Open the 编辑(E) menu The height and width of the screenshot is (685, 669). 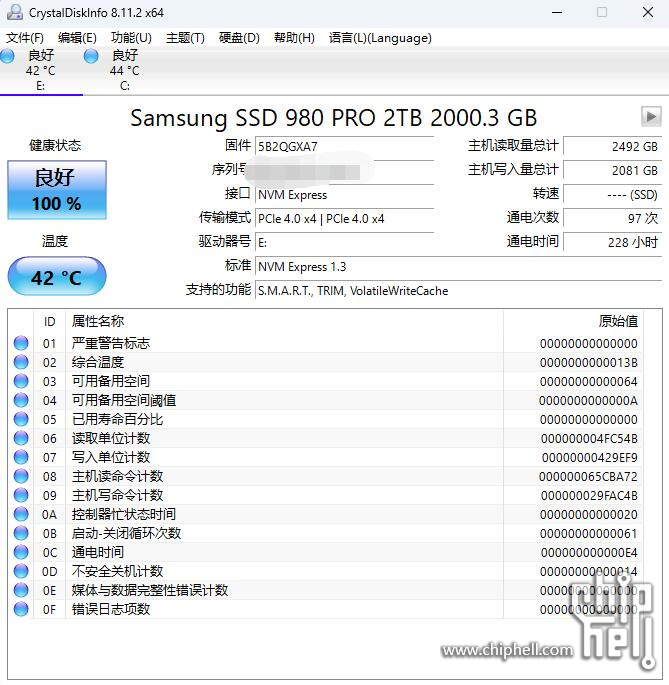pos(77,38)
